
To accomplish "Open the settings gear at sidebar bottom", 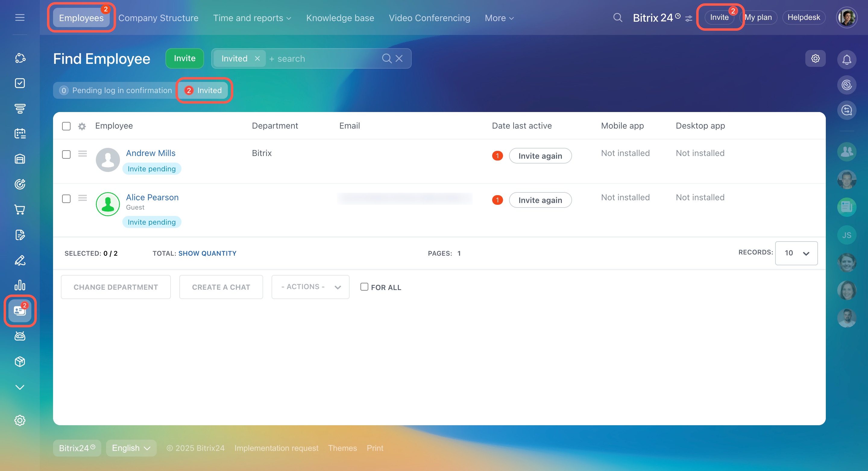I will coord(20,420).
